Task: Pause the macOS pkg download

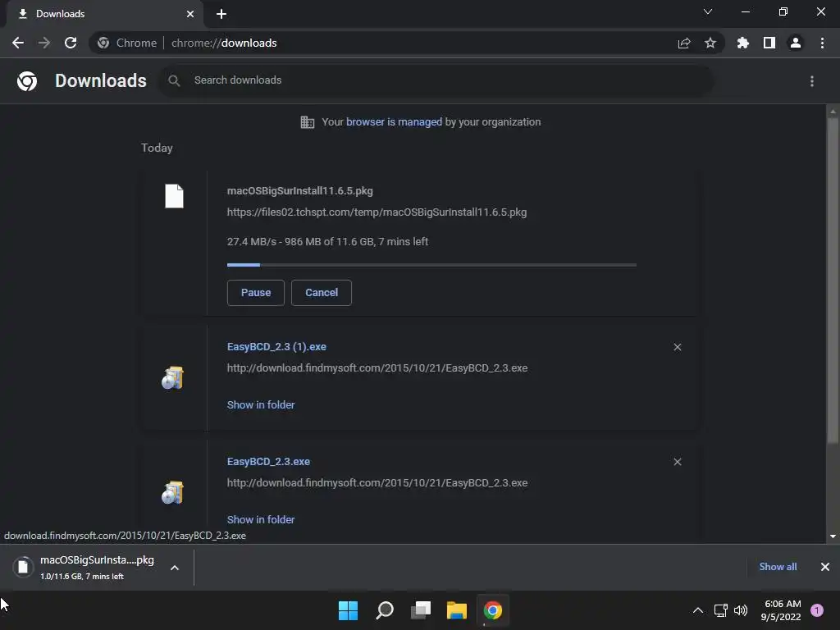Action: [256, 293]
